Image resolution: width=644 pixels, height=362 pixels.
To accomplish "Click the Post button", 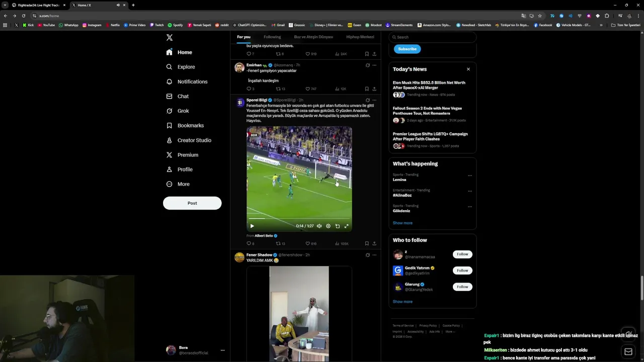I will click(192, 203).
